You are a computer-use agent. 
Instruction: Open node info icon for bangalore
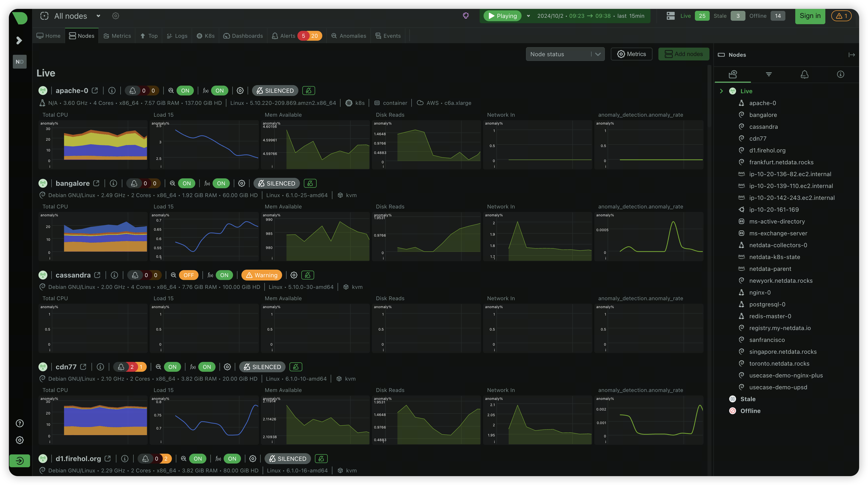click(113, 183)
